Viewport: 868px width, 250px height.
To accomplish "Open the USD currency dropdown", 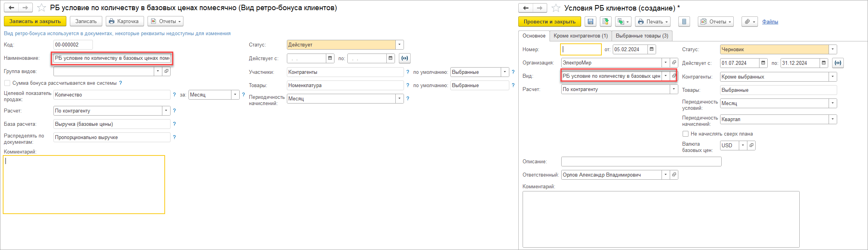I will [x=743, y=146].
